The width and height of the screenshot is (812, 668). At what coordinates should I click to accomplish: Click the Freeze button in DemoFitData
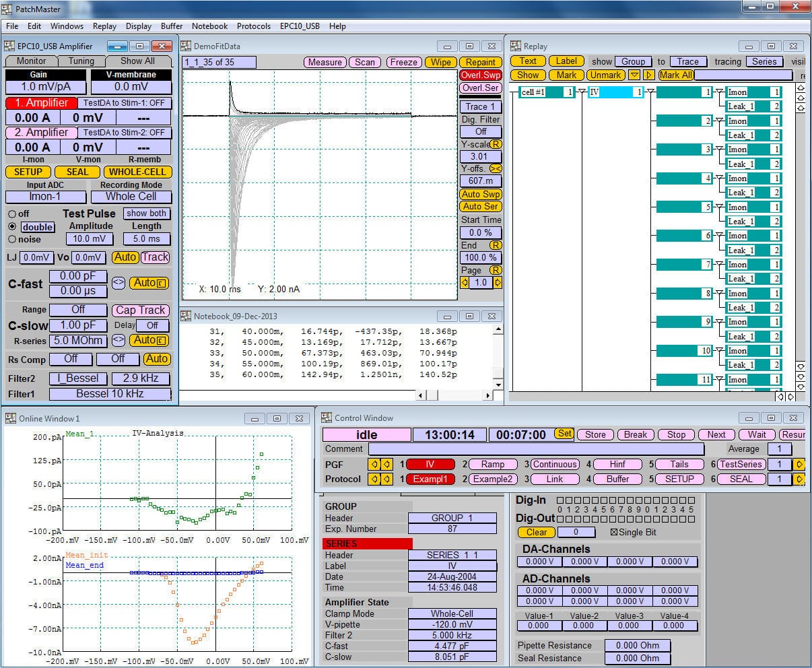403,61
